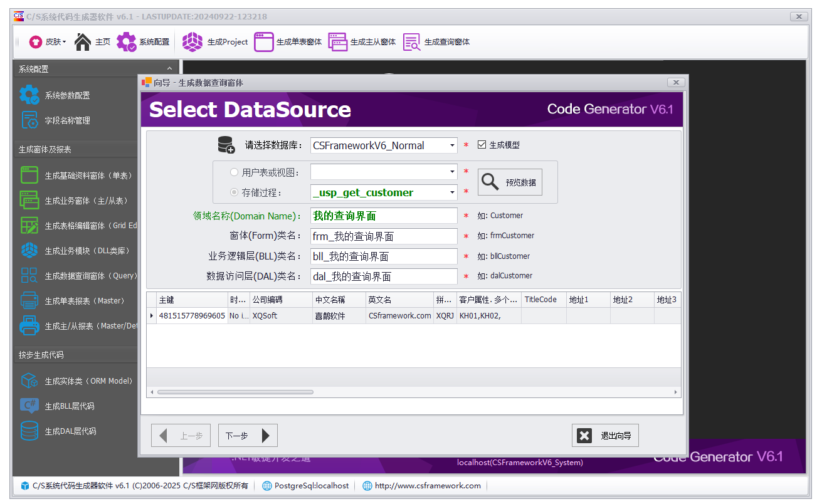Select the 用户表或视图 radio button
Screen dimensions: 817x504
point(234,171)
